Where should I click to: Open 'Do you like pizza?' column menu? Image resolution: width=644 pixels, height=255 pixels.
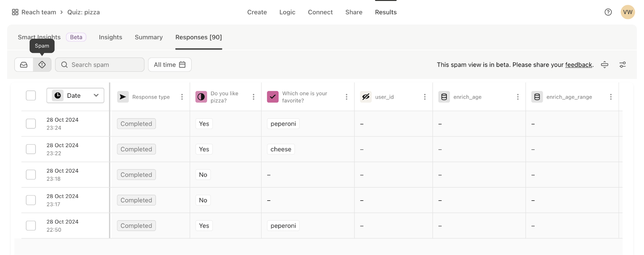click(x=254, y=97)
